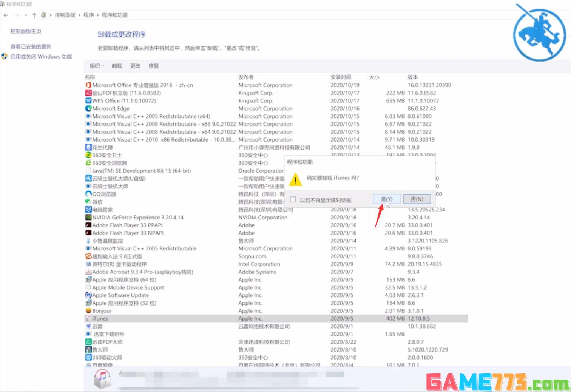Click 更改 in the toolbar
The width and height of the screenshot is (571, 392).
[135, 66]
